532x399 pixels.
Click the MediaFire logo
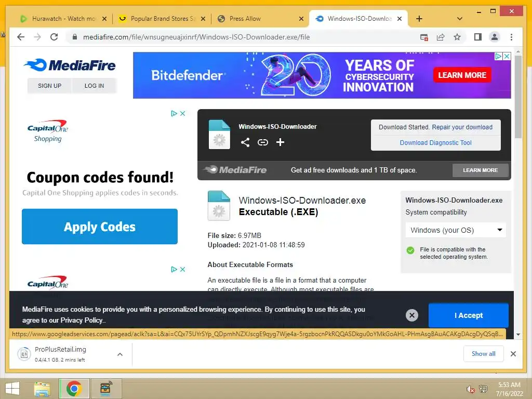[x=70, y=65]
